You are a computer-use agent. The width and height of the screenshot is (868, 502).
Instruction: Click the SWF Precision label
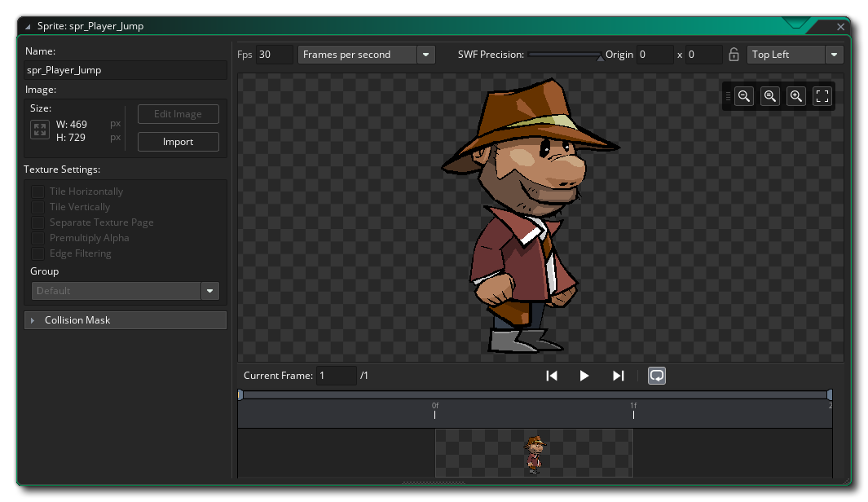click(x=491, y=55)
